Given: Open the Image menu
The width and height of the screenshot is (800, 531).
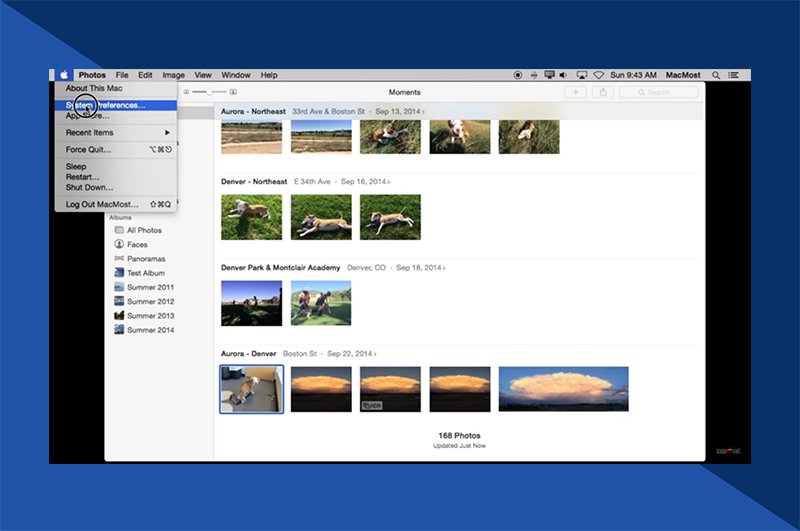Looking at the screenshot, I should coord(173,75).
